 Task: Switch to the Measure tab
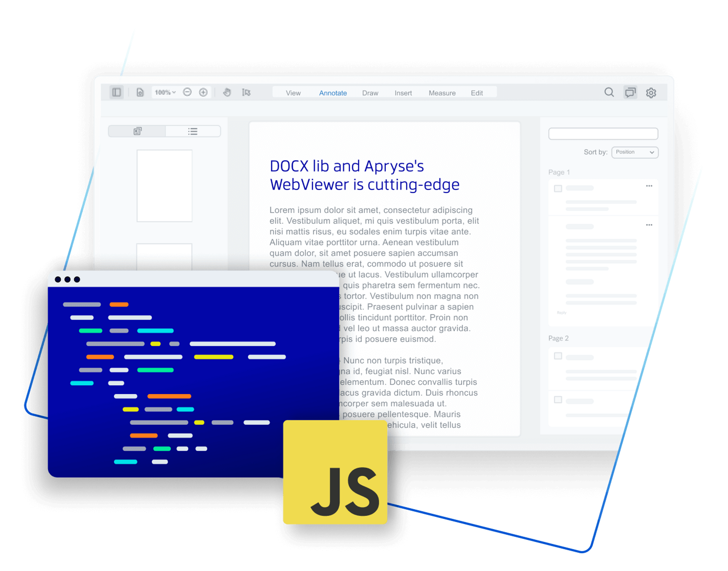coord(442,93)
